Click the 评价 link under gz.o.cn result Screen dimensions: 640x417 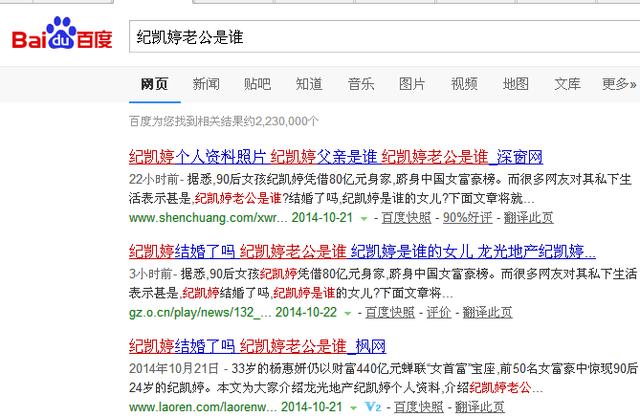tap(439, 313)
